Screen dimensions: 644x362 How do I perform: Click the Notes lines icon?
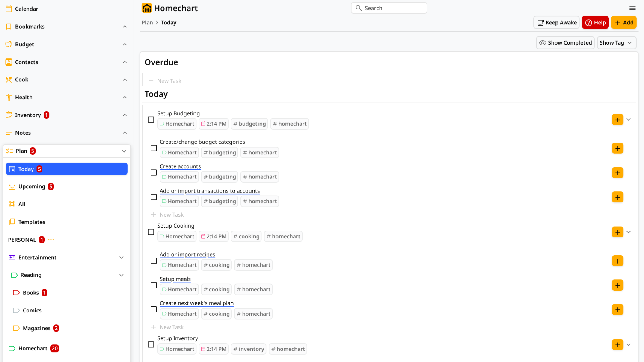pos(9,133)
